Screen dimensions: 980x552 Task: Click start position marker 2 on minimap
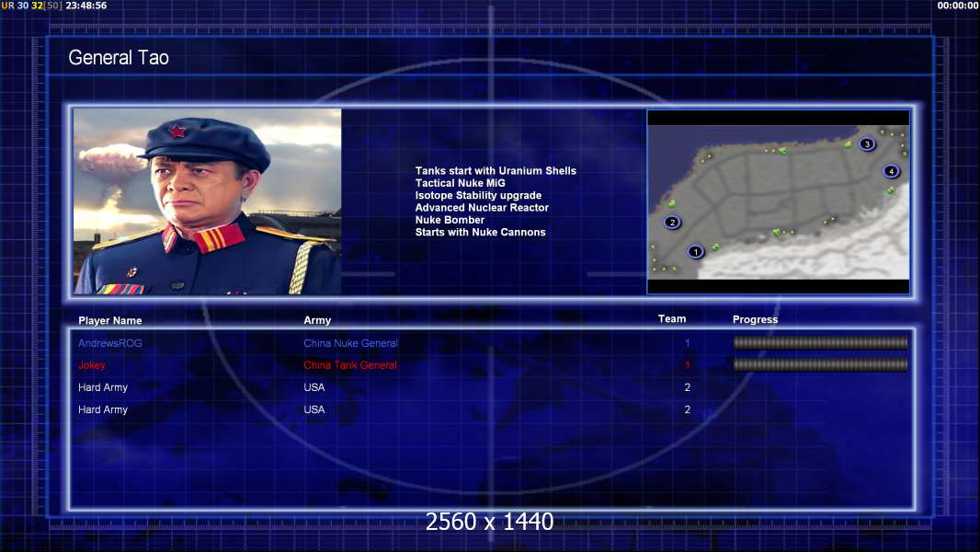(x=672, y=222)
